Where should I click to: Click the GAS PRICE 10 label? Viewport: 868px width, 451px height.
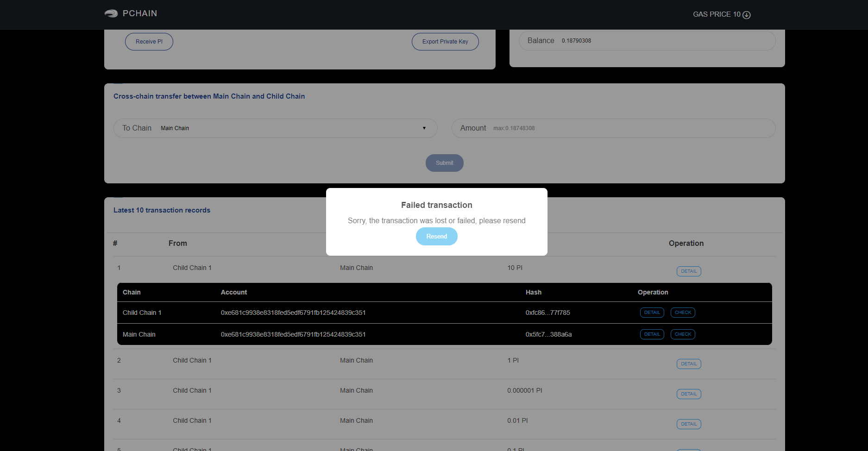pyautogui.click(x=716, y=14)
